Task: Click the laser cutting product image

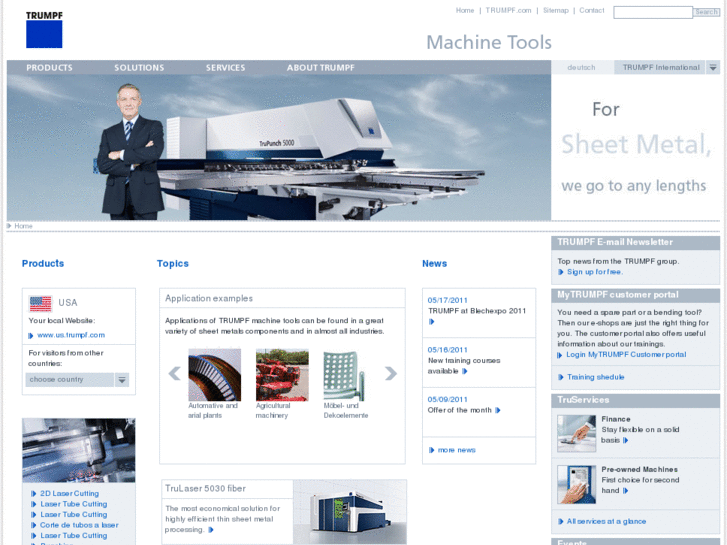Action: pyautogui.click(x=79, y=450)
